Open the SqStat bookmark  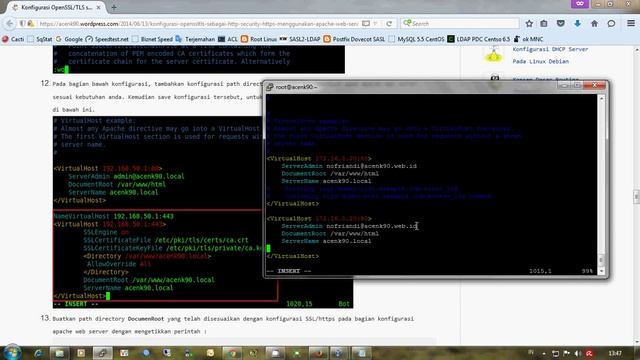(x=40, y=39)
